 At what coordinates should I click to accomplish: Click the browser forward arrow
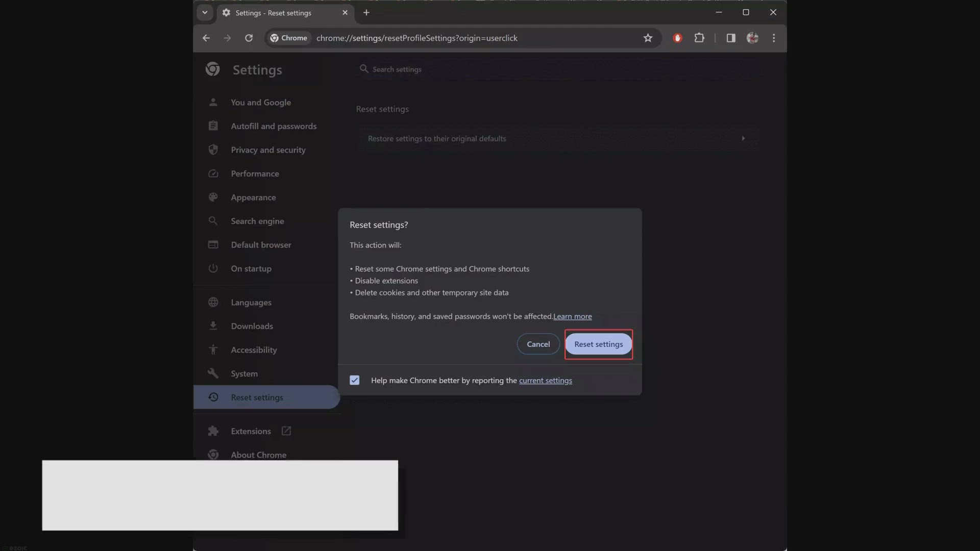227,38
